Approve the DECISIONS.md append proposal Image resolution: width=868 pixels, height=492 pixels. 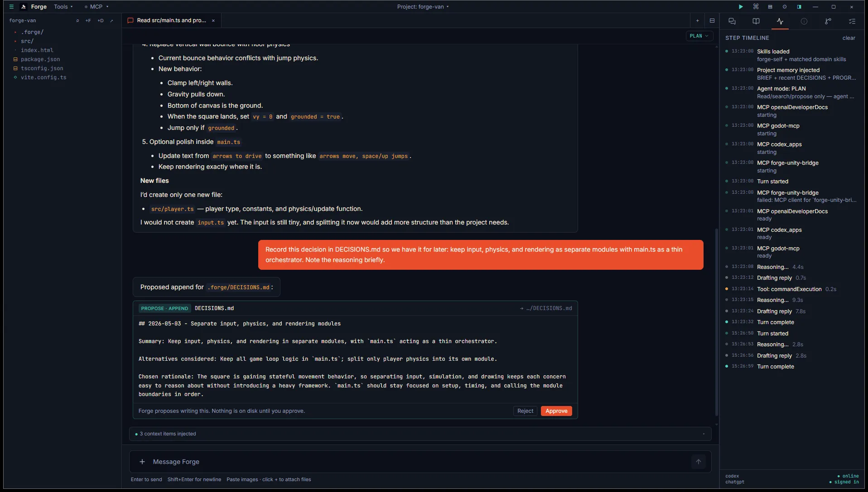[x=556, y=411]
